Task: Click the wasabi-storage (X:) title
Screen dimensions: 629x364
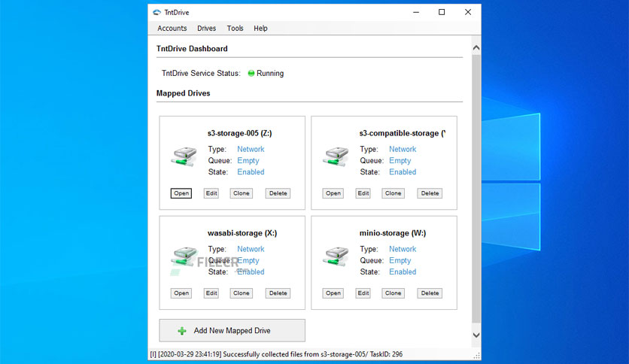Action: (x=242, y=233)
